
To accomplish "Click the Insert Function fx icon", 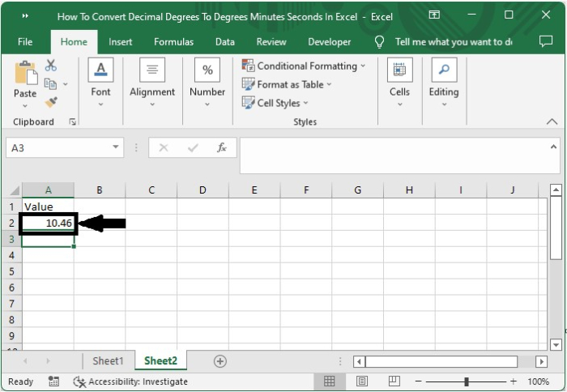I will pos(221,147).
